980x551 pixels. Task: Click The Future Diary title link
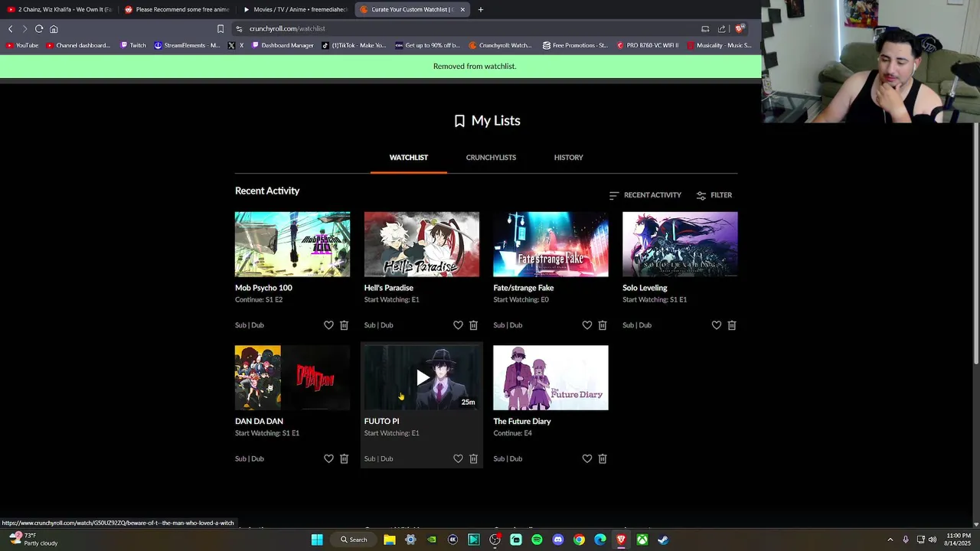pyautogui.click(x=522, y=421)
